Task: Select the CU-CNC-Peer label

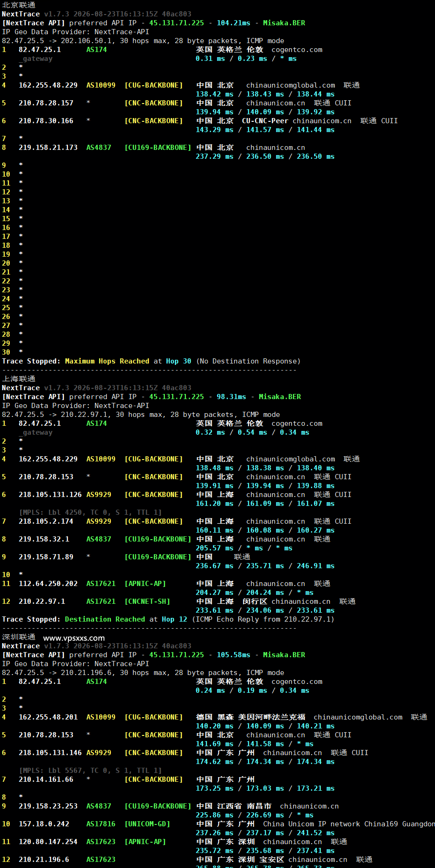Action: 265,121
